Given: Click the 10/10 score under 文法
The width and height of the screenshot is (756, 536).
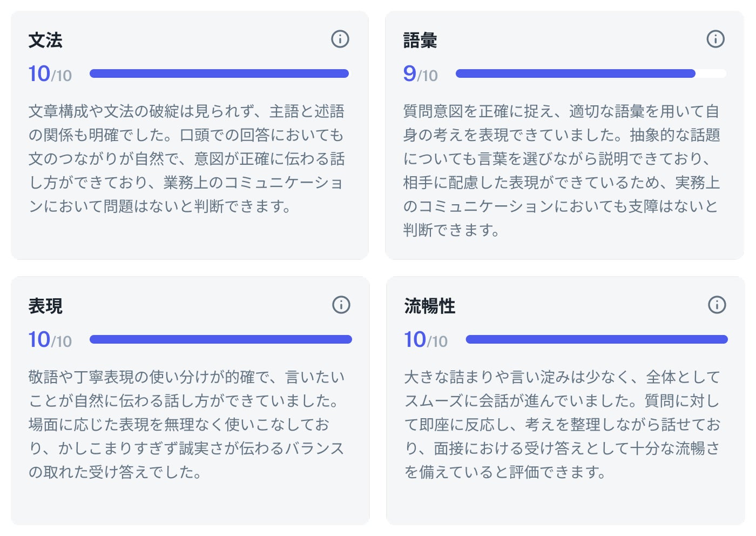Looking at the screenshot, I should [50, 74].
